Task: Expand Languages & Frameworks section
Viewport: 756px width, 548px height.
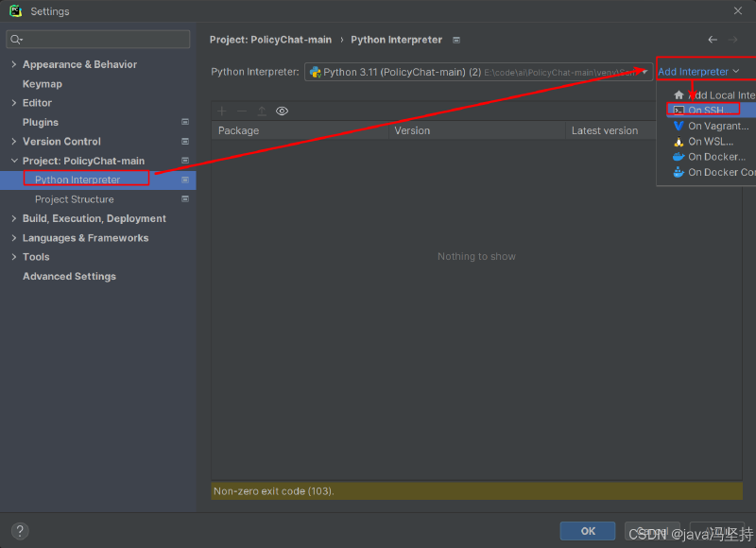Action: coord(14,237)
